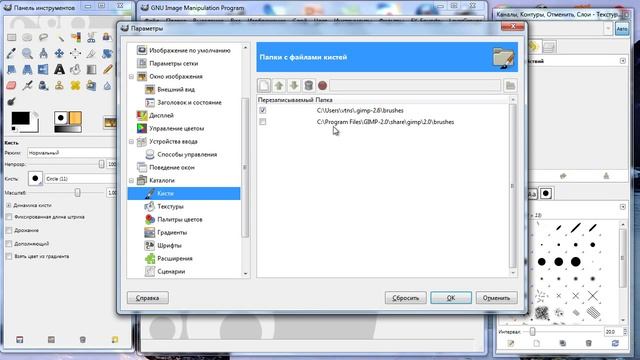Select the Text tool letter A
Image resolution: width=640 pixels, height=360 pixels.
pos(60,69)
